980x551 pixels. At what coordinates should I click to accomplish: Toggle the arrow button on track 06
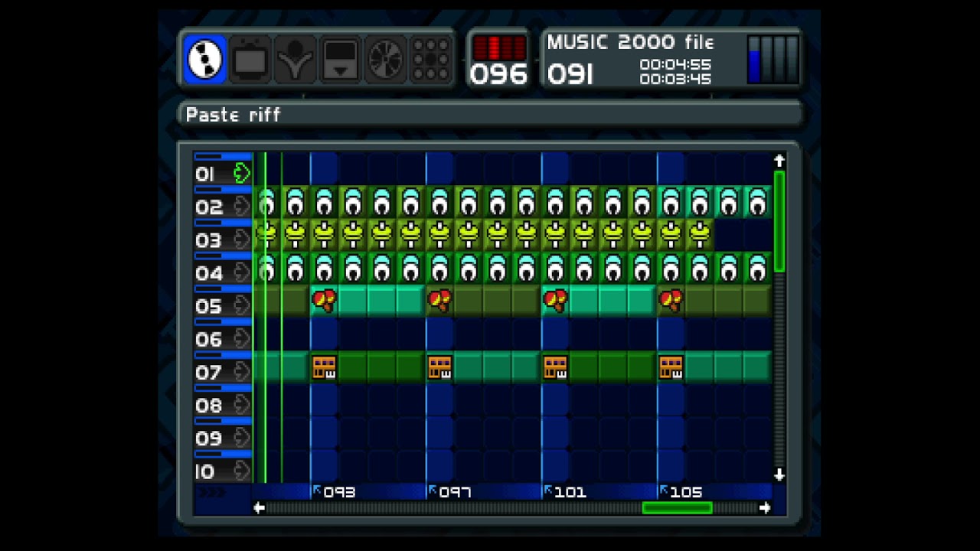click(x=242, y=338)
